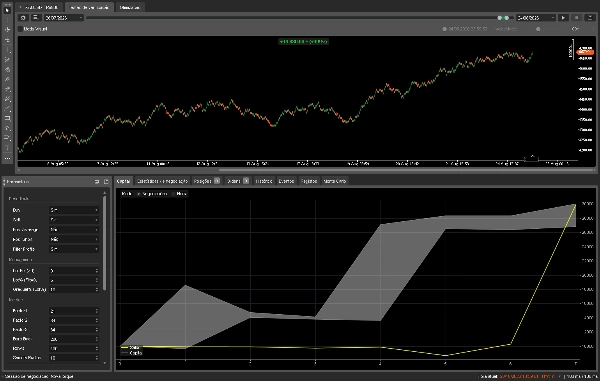Viewport: 600px width, 381px height.
Task: Expand the Buy parameter dropdown
Action: tap(74, 210)
